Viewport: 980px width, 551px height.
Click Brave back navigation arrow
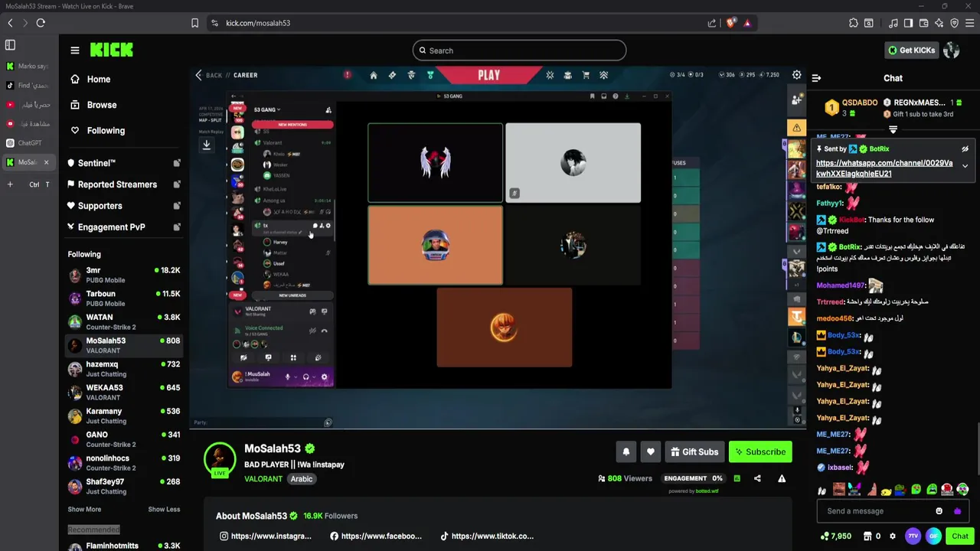[10, 23]
